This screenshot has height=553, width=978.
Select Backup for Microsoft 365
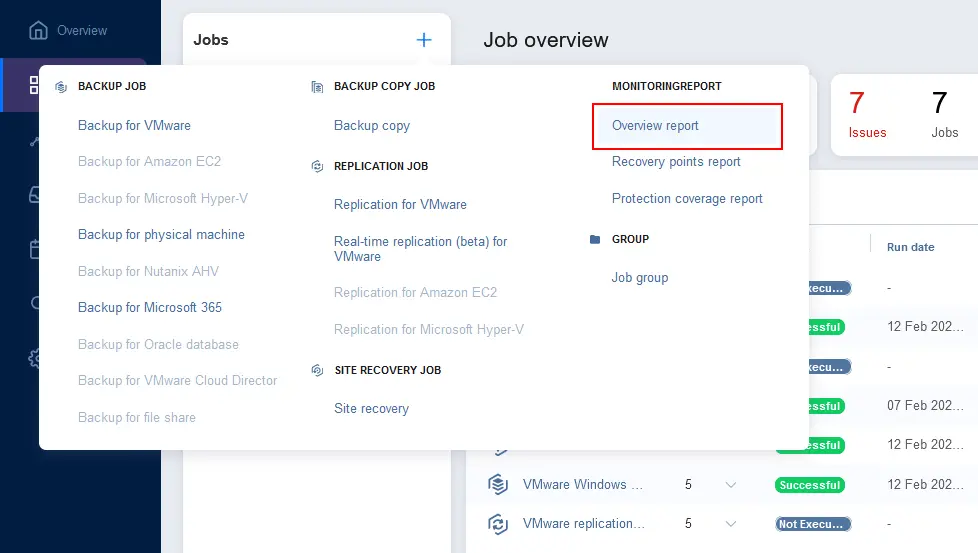tap(150, 307)
